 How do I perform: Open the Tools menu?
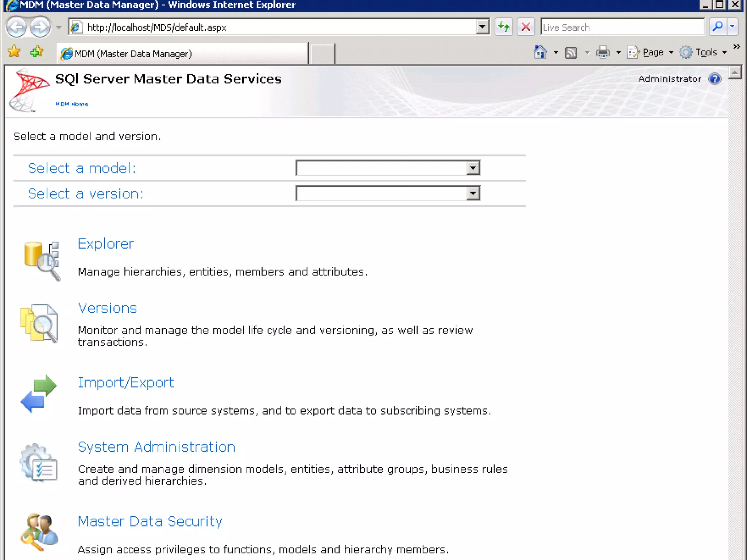click(703, 52)
